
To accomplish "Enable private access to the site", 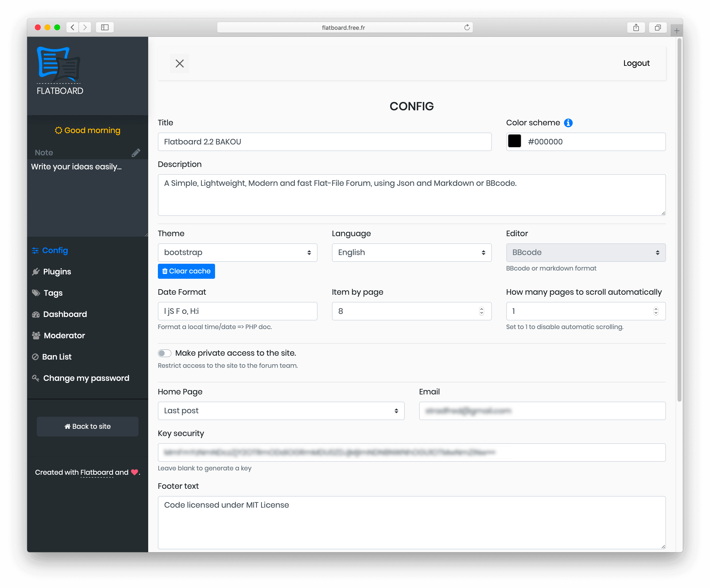I will (x=165, y=353).
